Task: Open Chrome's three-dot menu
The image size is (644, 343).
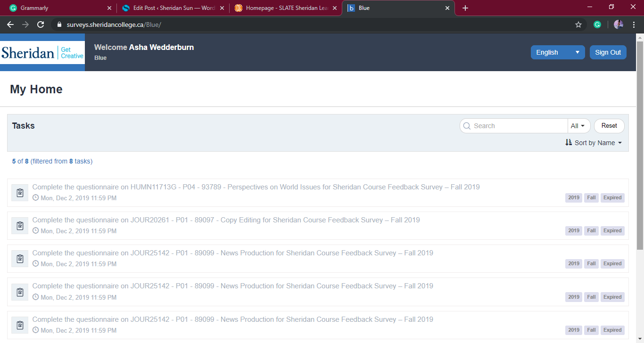Action: 634,24
